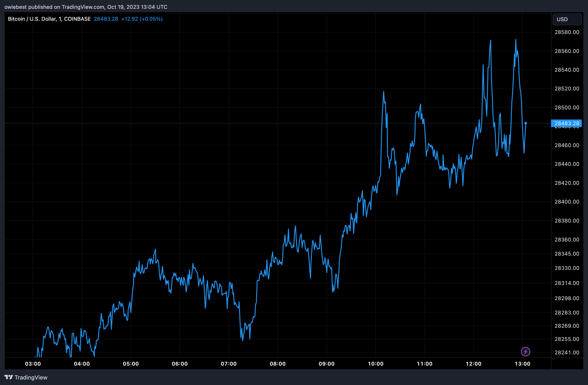
Task: Click the 28360.00 price axis label
Action: click(567, 239)
